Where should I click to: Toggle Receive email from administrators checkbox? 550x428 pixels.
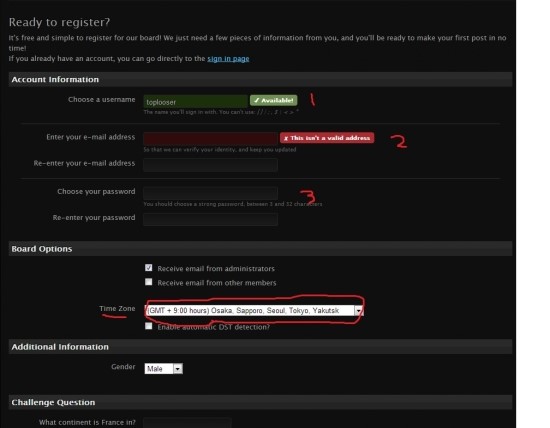149,268
